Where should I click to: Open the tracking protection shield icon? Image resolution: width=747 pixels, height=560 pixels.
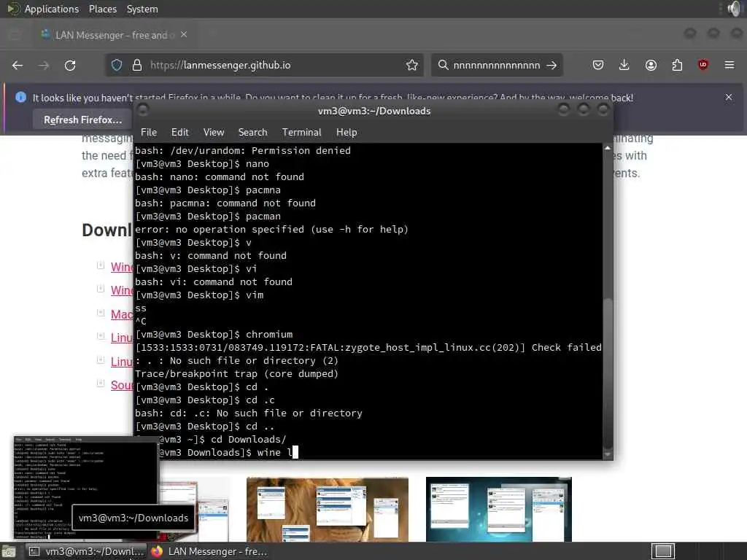point(117,65)
